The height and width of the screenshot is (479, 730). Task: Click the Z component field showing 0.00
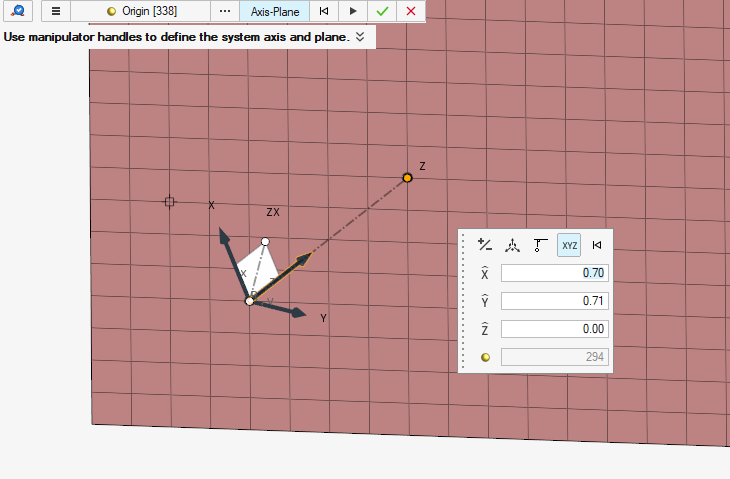pos(555,329)
